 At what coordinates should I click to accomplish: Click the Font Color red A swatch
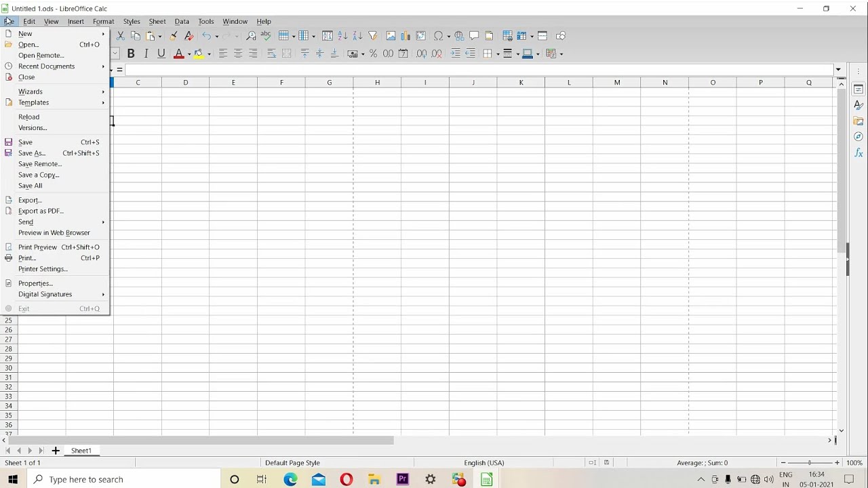[178, 54]
